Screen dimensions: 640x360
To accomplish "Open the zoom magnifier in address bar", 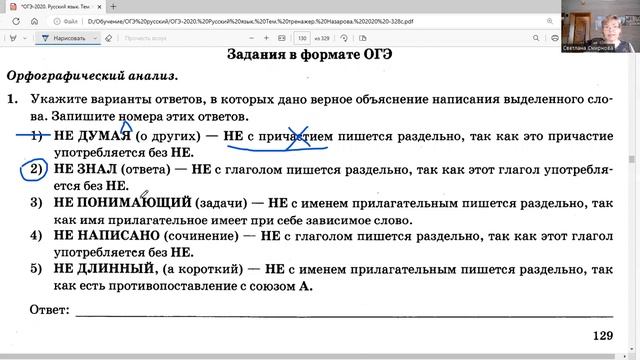I will click(x=550, y=21).
